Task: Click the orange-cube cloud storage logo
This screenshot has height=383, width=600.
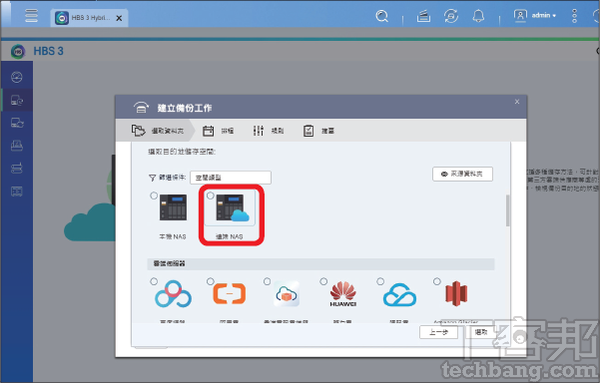Action: click(286, 294)
